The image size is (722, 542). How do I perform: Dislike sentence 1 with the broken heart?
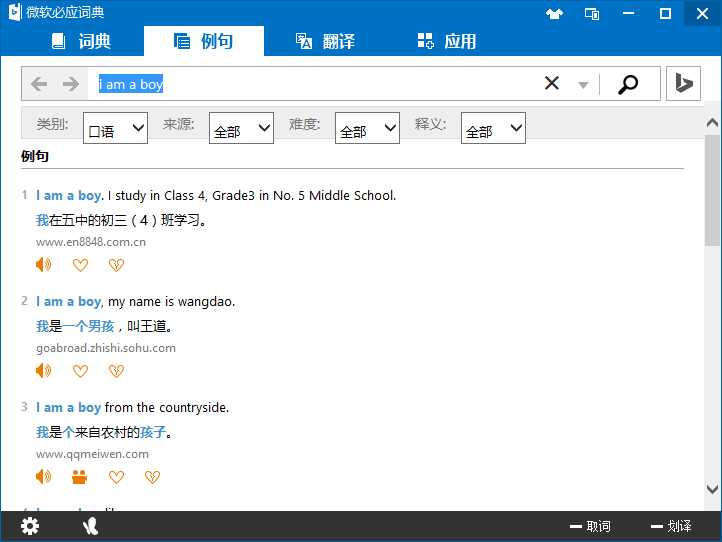pos(116,265)
